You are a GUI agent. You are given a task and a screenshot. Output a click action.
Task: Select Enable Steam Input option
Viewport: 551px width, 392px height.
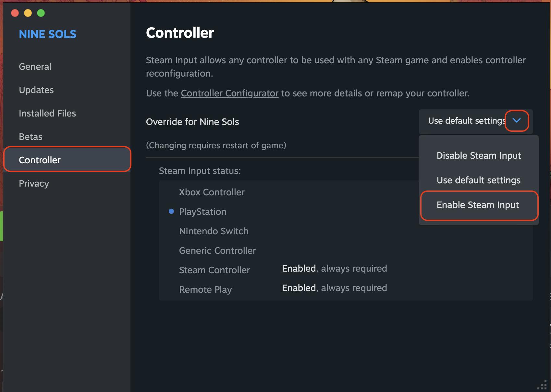tap(479, 205)
